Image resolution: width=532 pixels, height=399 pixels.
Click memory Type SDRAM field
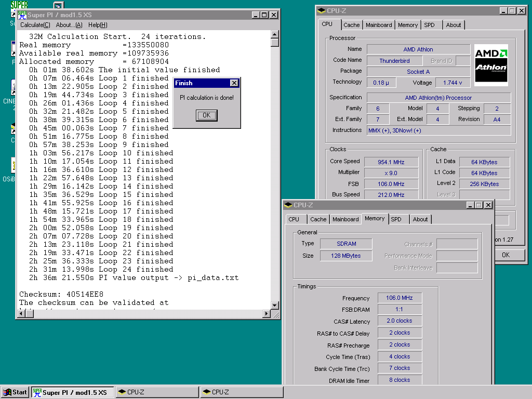[347, 244]
